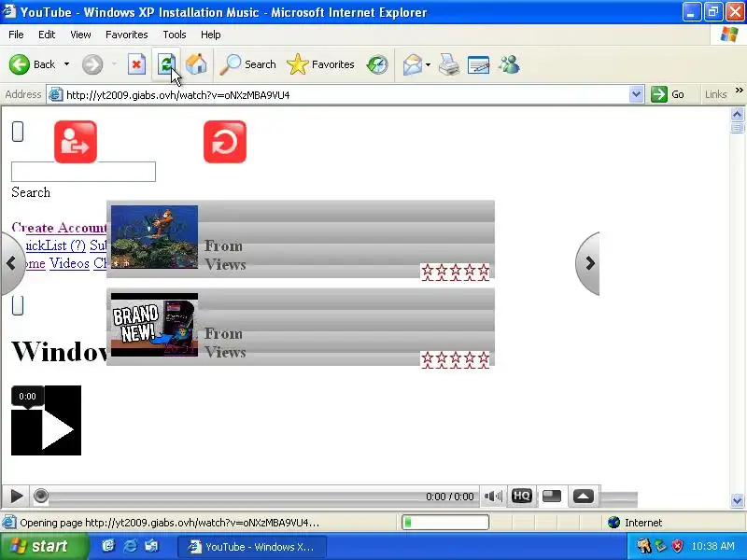This screenshot has height=560, width=747.
Task: Open the History clock icon
Action: pyautogui.click(x=377, y=64)
